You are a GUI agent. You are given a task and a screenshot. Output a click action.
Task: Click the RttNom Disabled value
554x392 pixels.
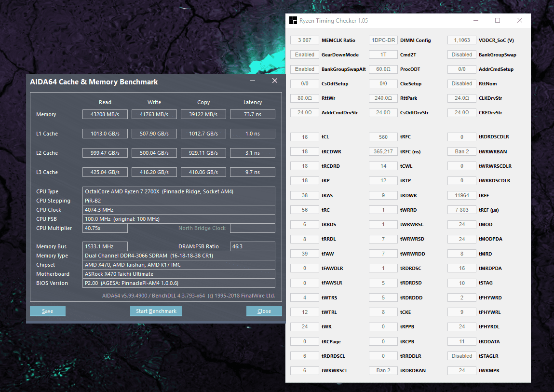point(462,84)
